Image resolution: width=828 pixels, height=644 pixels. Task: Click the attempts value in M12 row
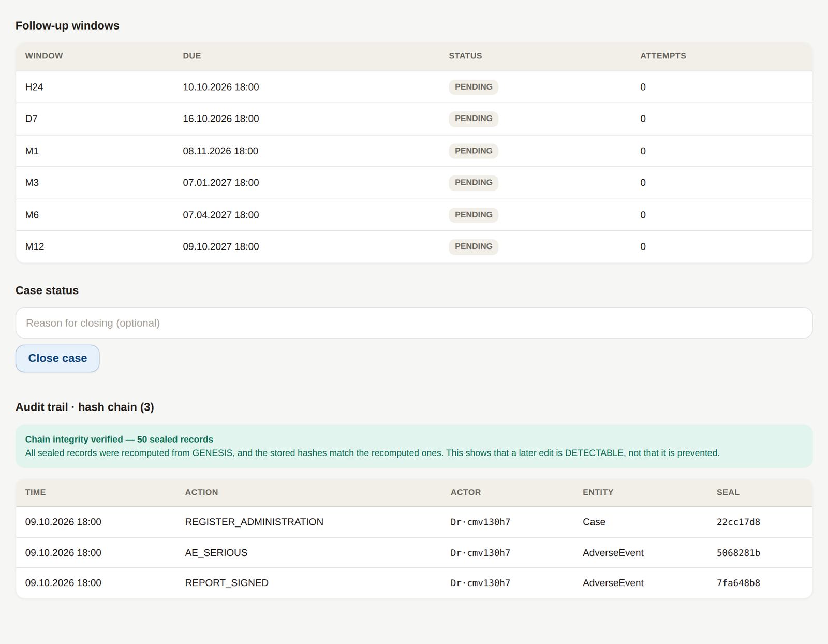click(643, 246)
